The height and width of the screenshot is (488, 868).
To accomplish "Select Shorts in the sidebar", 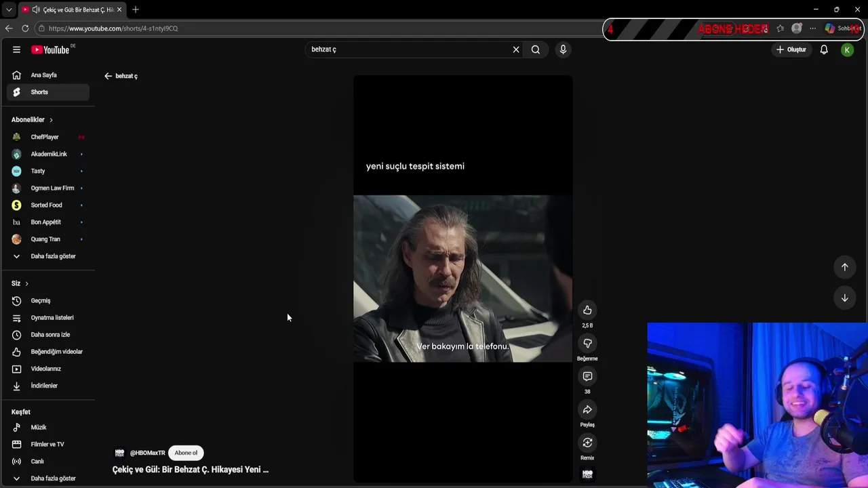I will [47, 92].
